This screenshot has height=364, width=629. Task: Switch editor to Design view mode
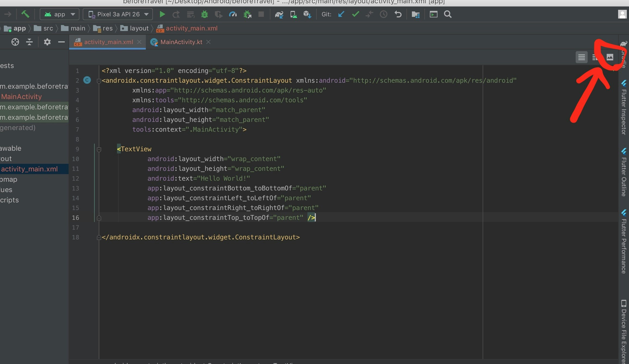click(610, 57)
